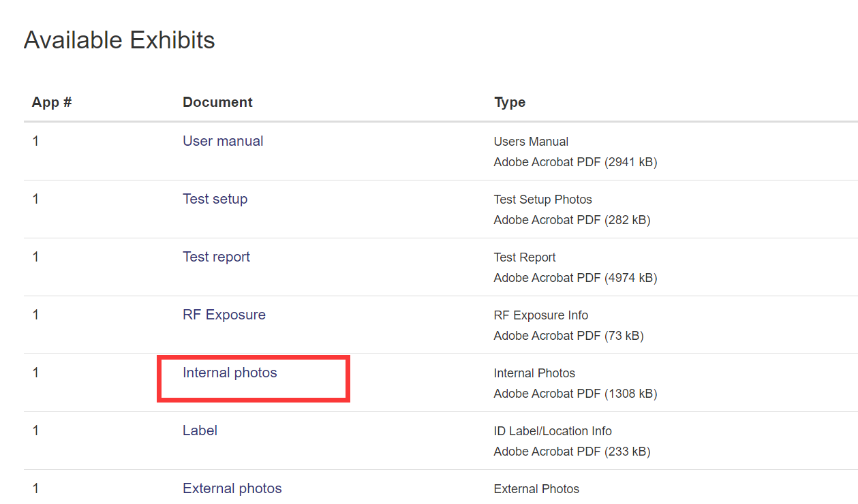Click the Document column header
The image size is (858, 504).
(x=217, y=102)
